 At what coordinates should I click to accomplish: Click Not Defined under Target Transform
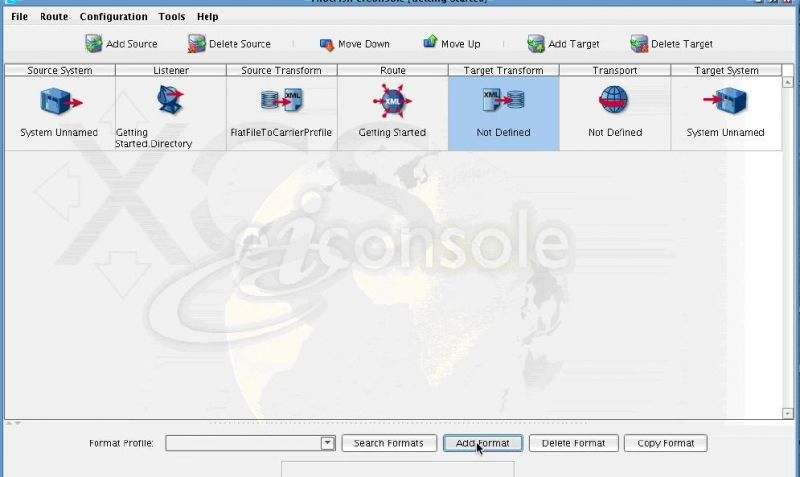pyautogui.click(x=504, y=133)
